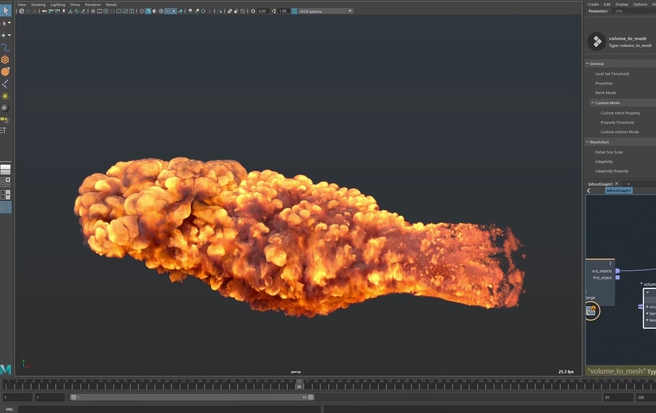Open the viewport Panels menu

tap(111, 5)
